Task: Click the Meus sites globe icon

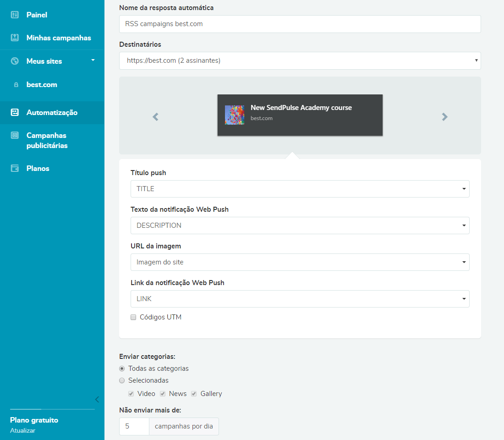Action: coord(15,61)
